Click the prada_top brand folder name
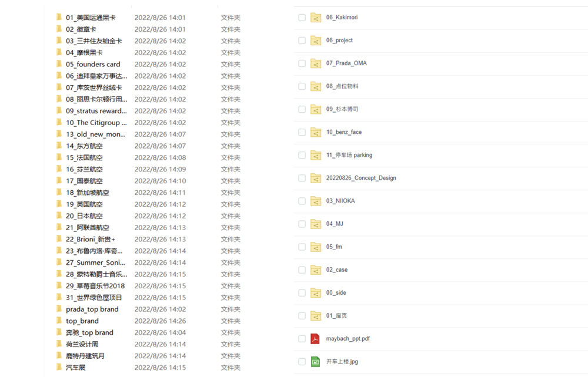Screen dimensions: 588x377 (92, 309)
